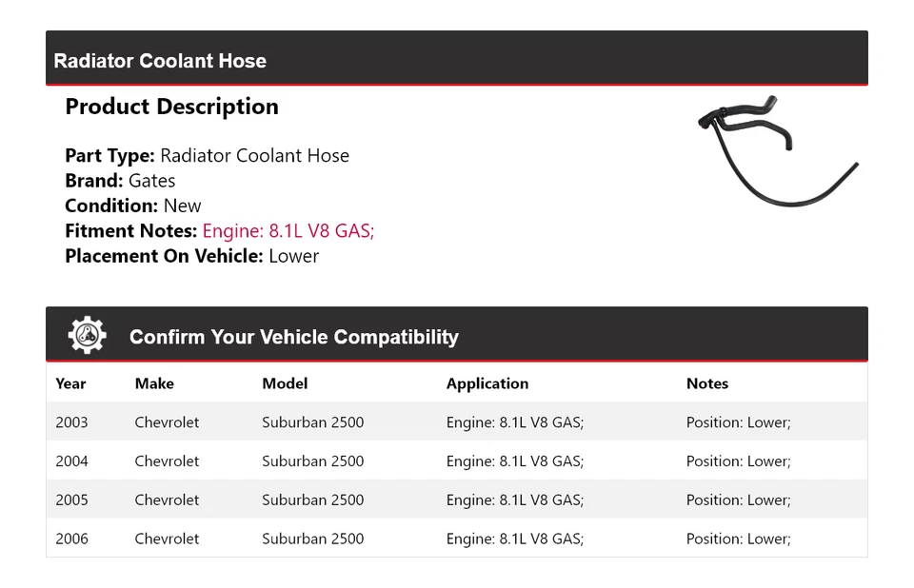914x588 pixels.
Task: Click Placement On Vehicle: Lower text
Action: click(191, 256)
